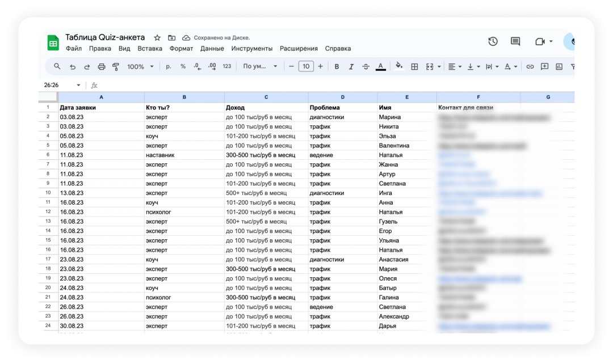Open the Расширения menu
Image resolution: width=613 pixels, height=364 pixels.
pos(299,49)
